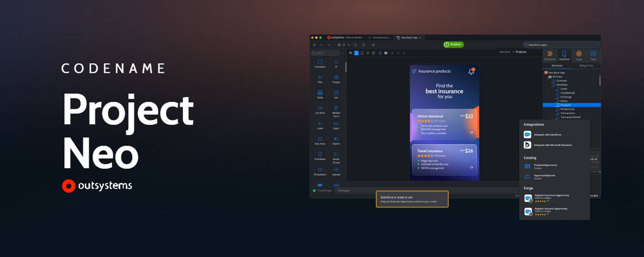Select the Transactions screen in the tree
644x257 pixels.
(567, 113)
